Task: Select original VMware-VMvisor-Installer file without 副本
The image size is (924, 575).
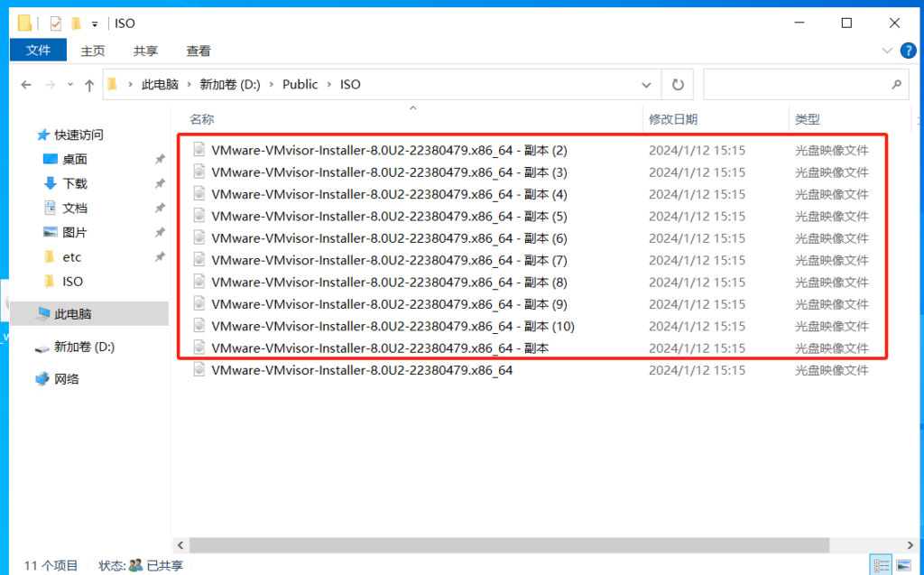Action: (362, 370)
